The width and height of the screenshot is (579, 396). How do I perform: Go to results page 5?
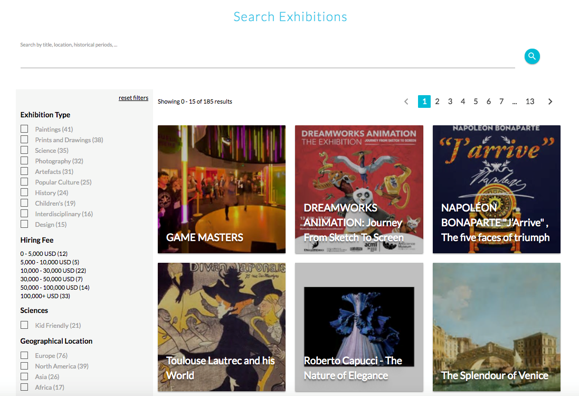(x=476, y=101)
